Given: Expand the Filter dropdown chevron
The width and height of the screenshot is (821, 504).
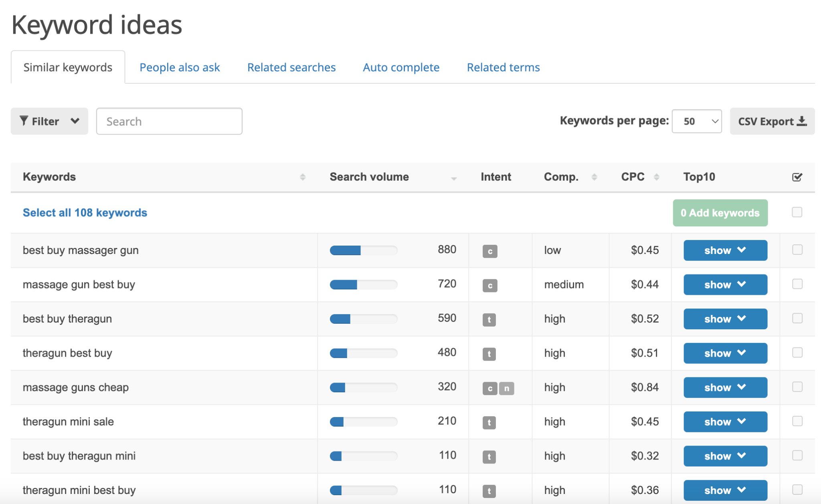Looking at the screenshot, I should click(x=74, y=121).
